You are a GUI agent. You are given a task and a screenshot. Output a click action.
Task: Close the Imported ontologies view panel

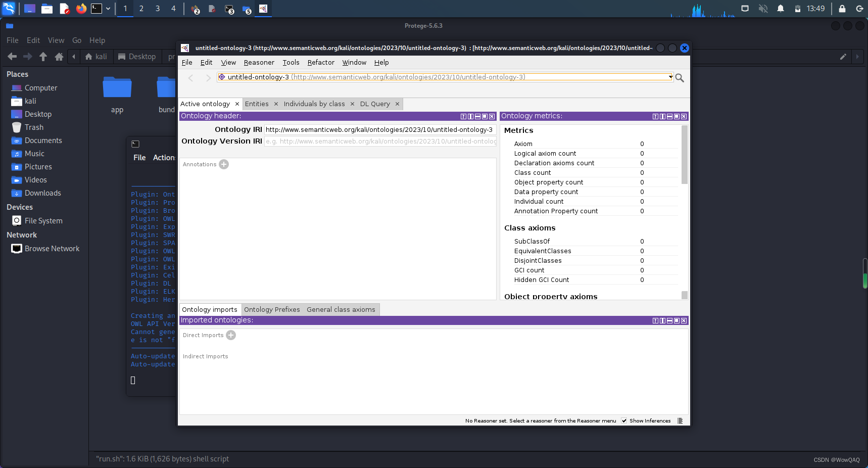tap(684, 320)
